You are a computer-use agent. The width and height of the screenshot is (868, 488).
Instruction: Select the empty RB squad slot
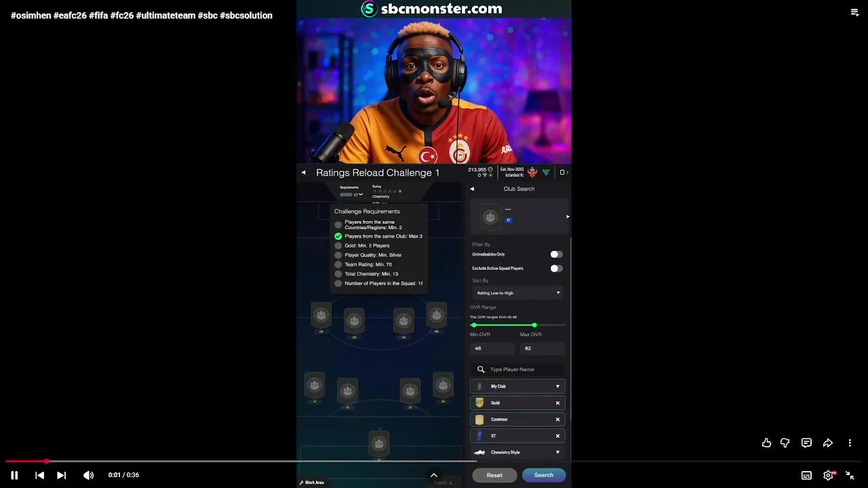pyautogui.click(x=443, y=386)
